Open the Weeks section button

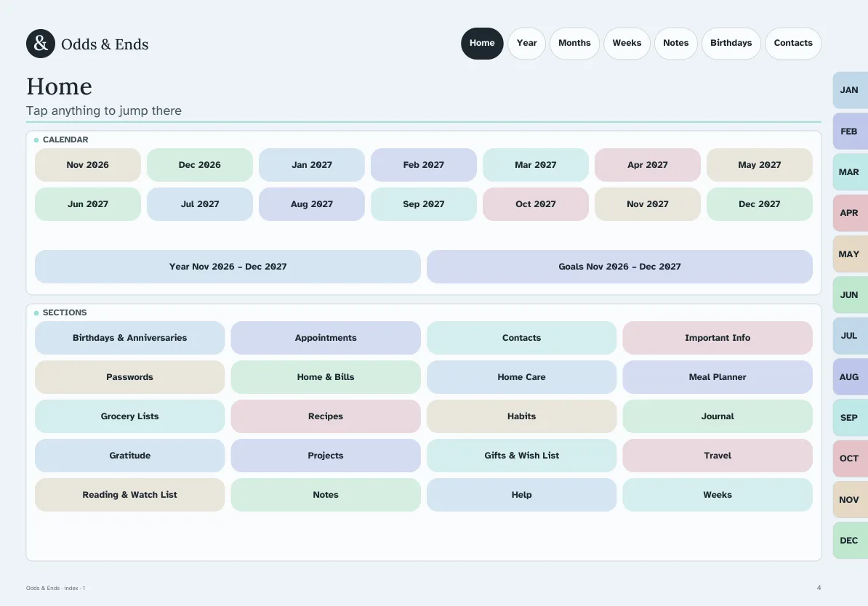(718, 496)
